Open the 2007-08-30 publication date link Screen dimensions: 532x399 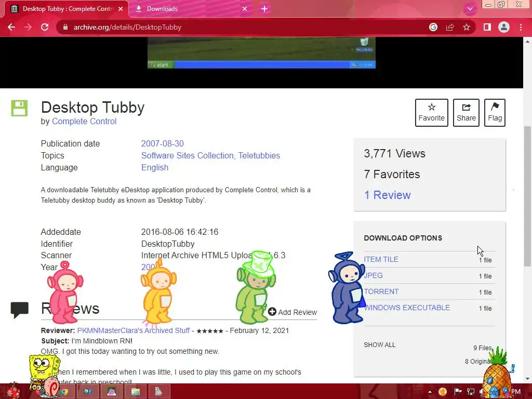[163, 143]
